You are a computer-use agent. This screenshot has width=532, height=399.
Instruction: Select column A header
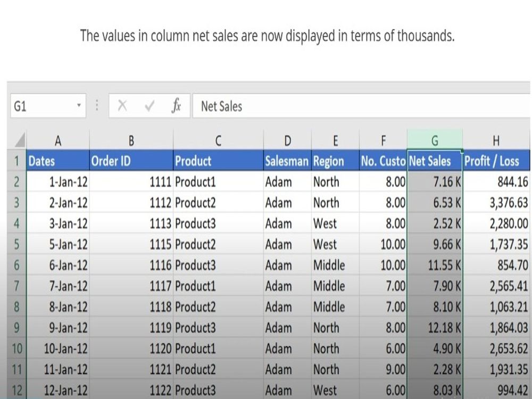tap(58, 140)
